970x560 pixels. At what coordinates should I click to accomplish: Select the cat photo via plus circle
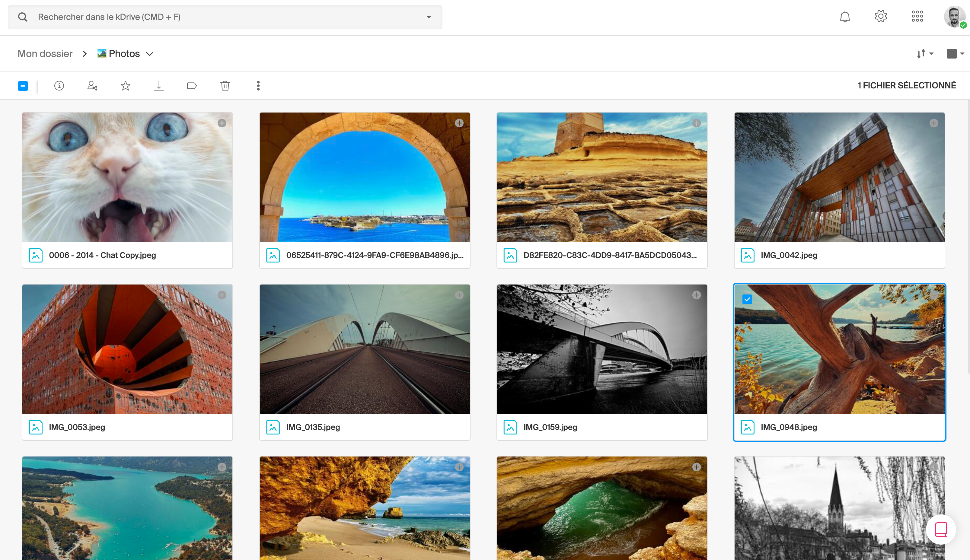point(222,123)
